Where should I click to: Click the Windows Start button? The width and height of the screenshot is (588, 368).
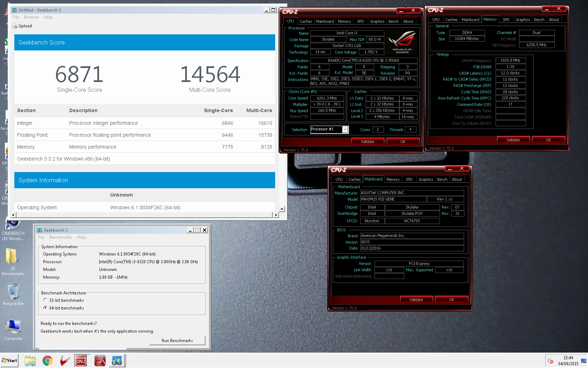click(x=9, y=360)
